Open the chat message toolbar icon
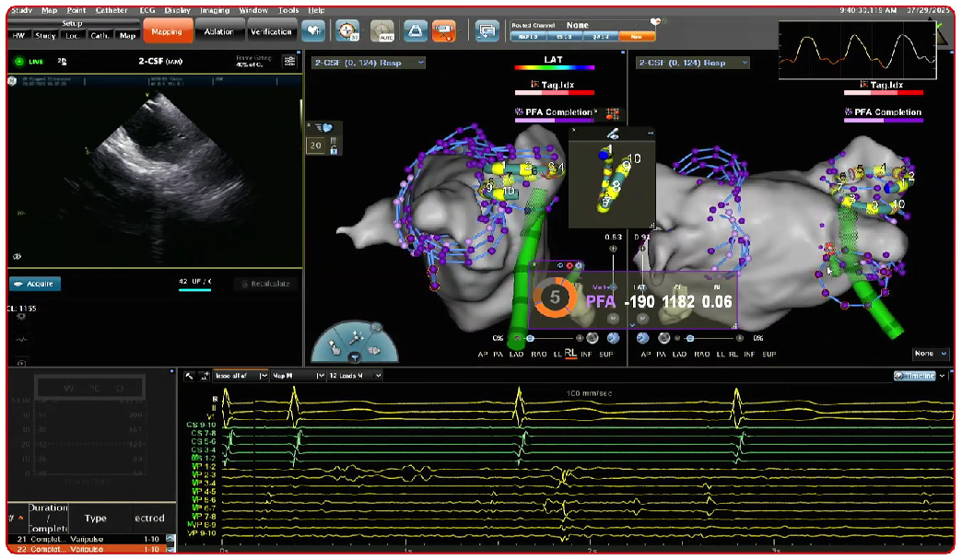 coord(486,31)
